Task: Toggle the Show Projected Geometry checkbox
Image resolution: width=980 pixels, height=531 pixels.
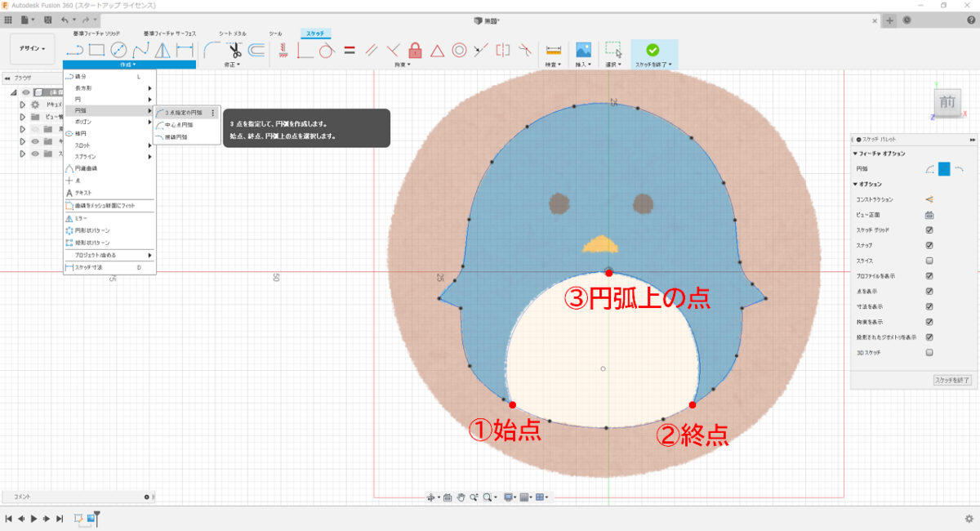Action: pos(929,337)
